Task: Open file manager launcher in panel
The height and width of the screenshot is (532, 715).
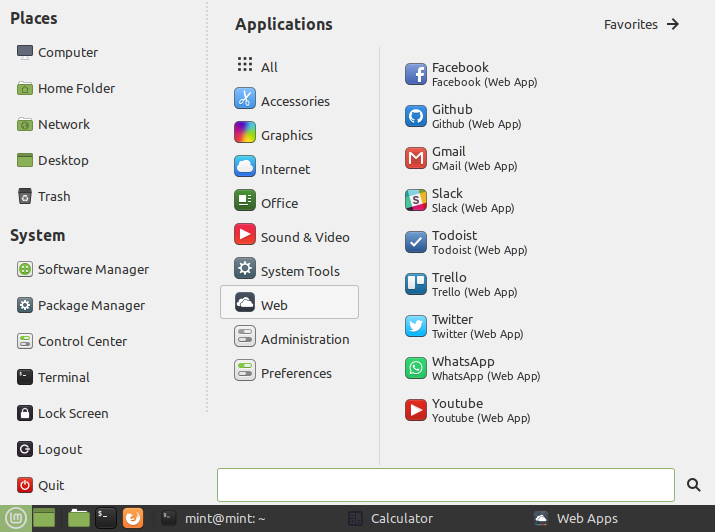Action: 79,518
